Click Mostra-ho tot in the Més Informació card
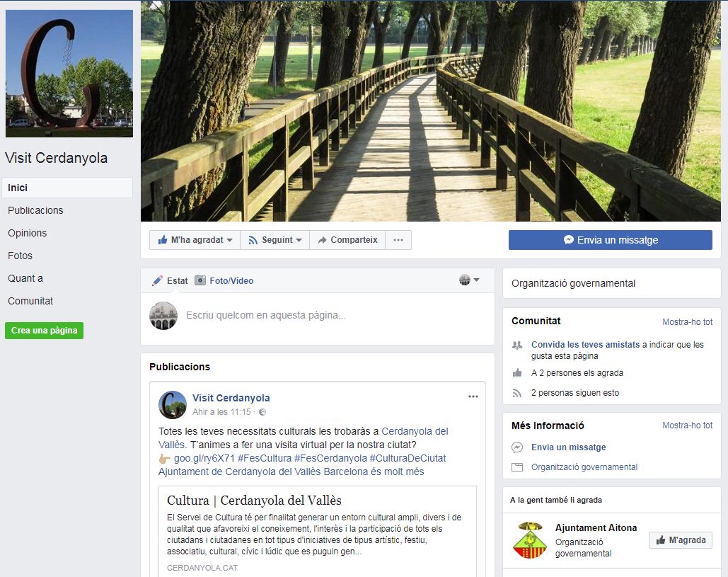This screenshot has width=728, height=577. (687, 425)
